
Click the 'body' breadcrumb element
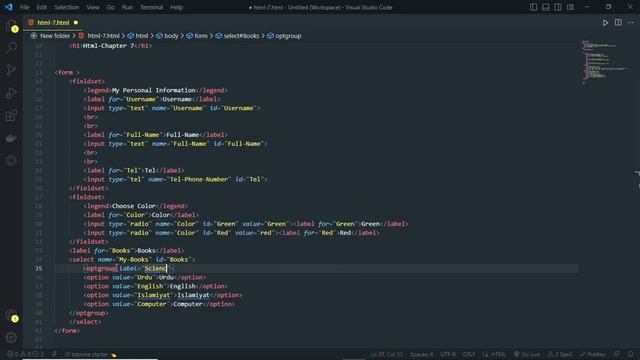(171, 36)
